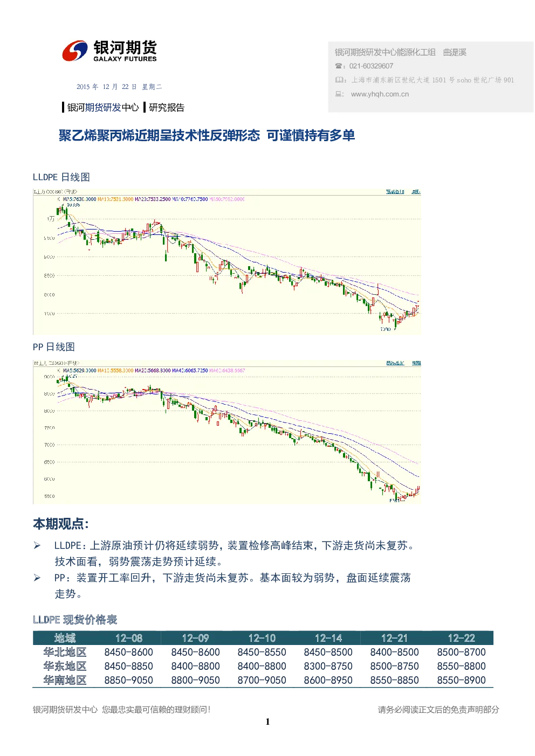The height and width of the screenshot is (756, 535).
Task: Click the Galaxy Futures swirl logo icon
Action: 74,51
